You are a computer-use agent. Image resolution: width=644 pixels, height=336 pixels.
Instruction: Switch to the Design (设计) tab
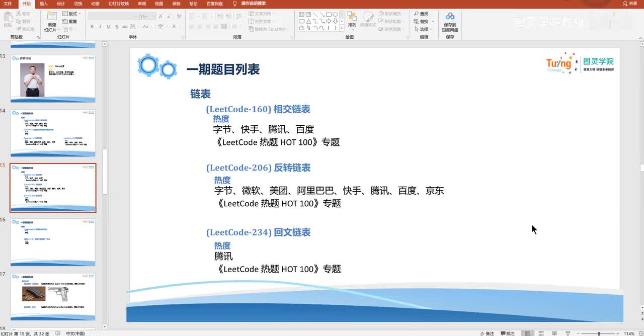[61, 4]
